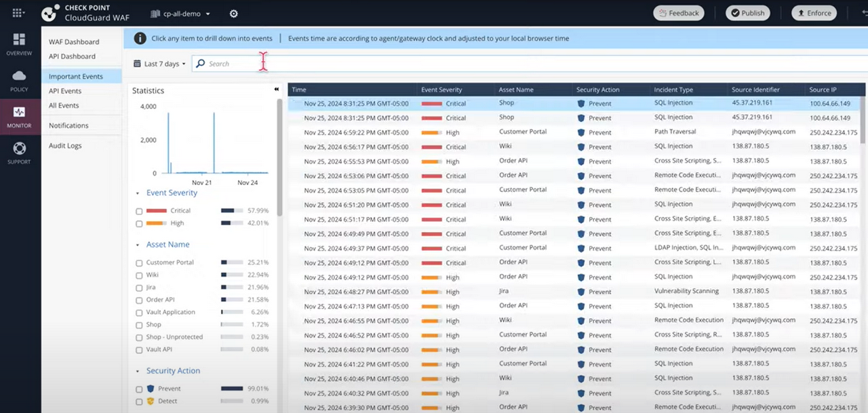This screenshot has width=868, height=413.
Task: Open the Audit Logs page
Action: point(64,145)
